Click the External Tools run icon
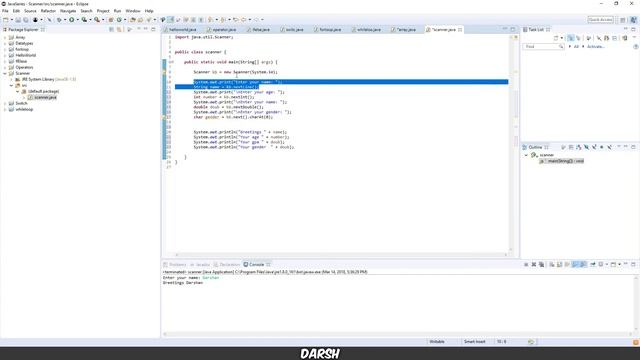Image resolution: width=640 pixels, height=360 pixels. (97, 20)
